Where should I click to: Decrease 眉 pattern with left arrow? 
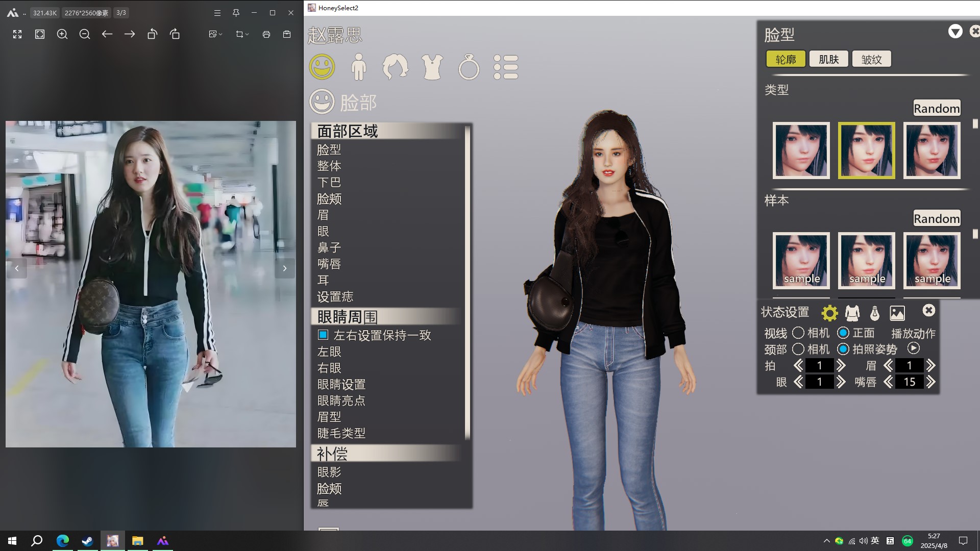click(888, 365)
